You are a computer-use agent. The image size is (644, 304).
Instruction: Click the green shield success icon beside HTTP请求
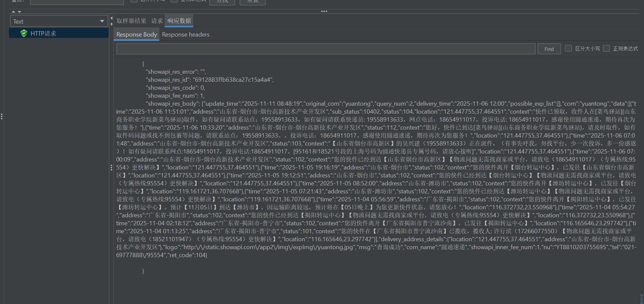(x=24, y=33)
